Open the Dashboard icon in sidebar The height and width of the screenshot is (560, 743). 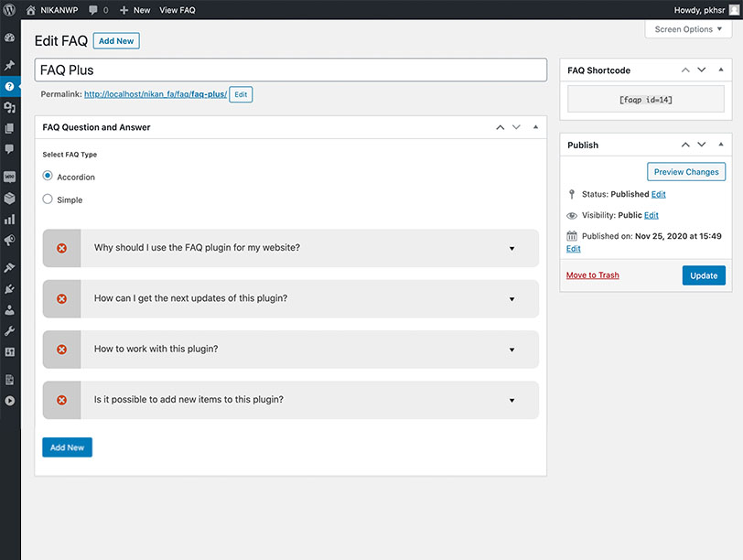pyautogui.click(x=9, y=38)
